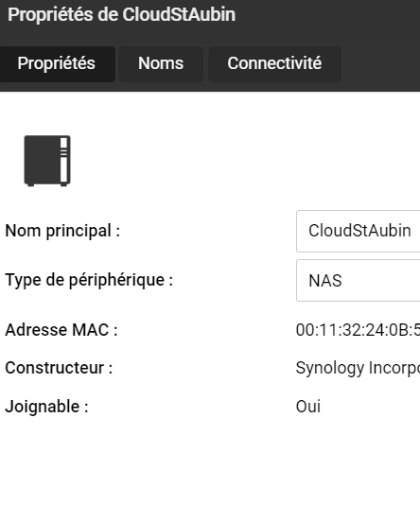Click the 'Nom principal :' label

click(62, 231)
